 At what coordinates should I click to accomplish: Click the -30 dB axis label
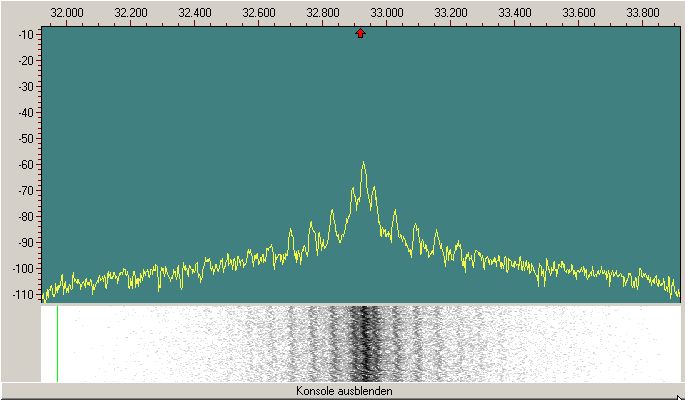click(x=26, y=87)
